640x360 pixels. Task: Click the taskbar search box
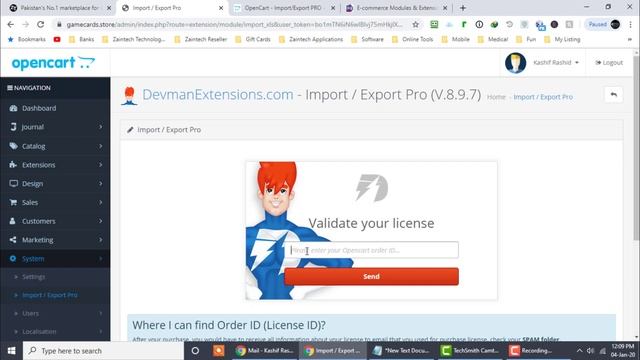[103, 351]
